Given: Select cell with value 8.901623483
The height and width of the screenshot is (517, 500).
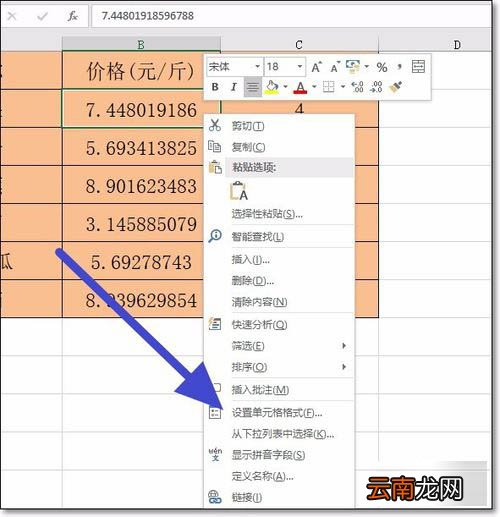Looking at the screenshot, I should click(x=133, y=185).
